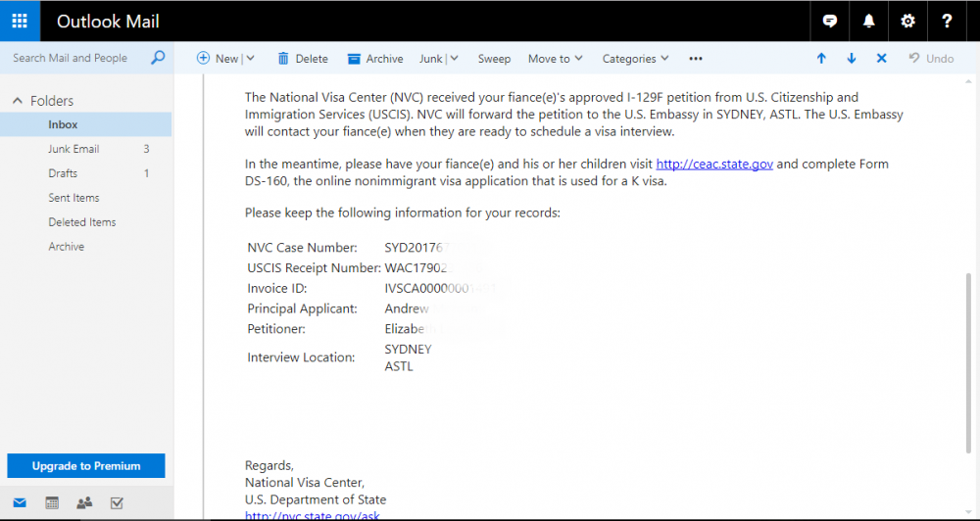Open the chat feedback icon
Image resolution: width=980 pixels, height=521 pixels.
830,22
